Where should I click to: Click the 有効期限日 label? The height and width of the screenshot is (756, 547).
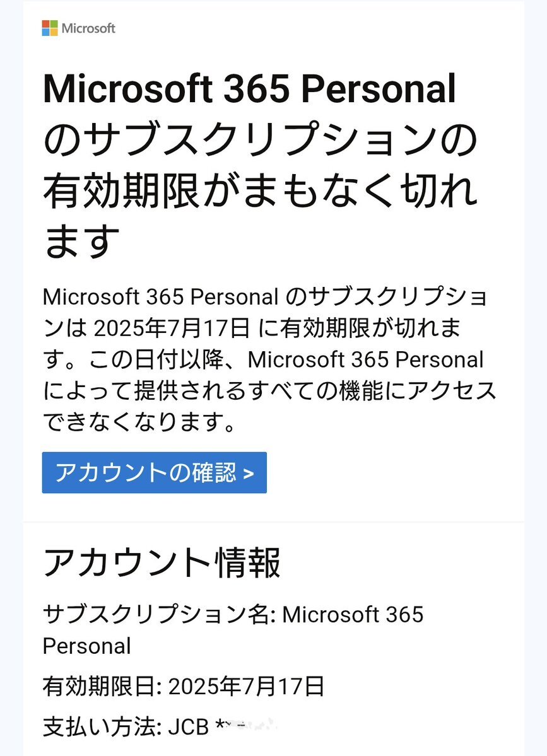99,687
